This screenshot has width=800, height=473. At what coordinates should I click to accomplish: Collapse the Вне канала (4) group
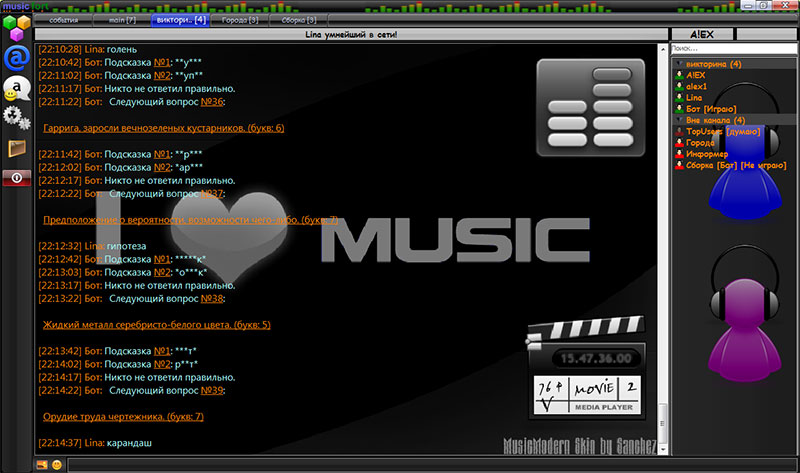tap(679, 120)
